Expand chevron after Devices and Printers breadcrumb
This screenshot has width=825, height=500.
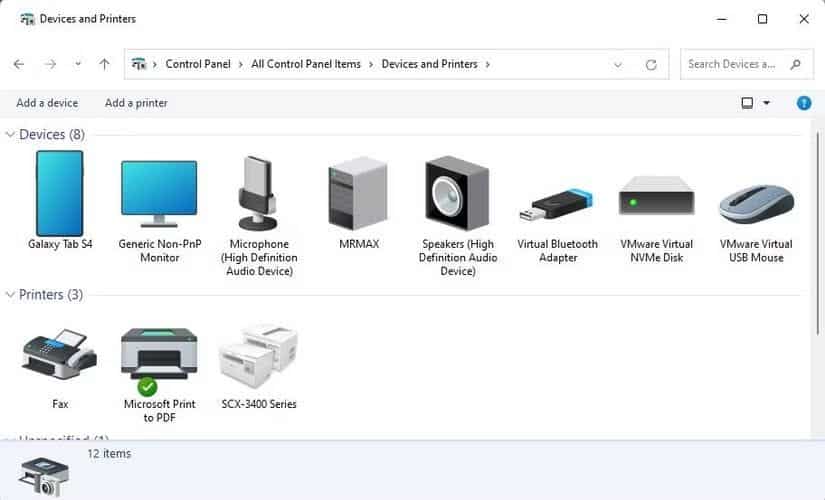point(488,64)
